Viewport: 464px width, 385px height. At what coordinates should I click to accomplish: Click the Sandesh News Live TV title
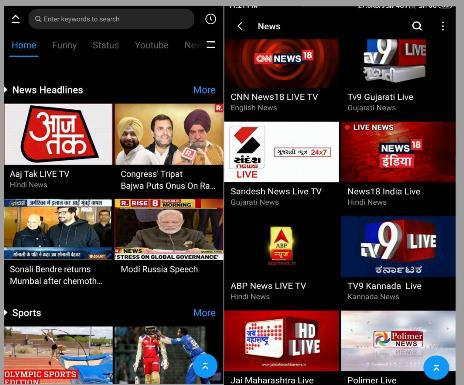276,191
